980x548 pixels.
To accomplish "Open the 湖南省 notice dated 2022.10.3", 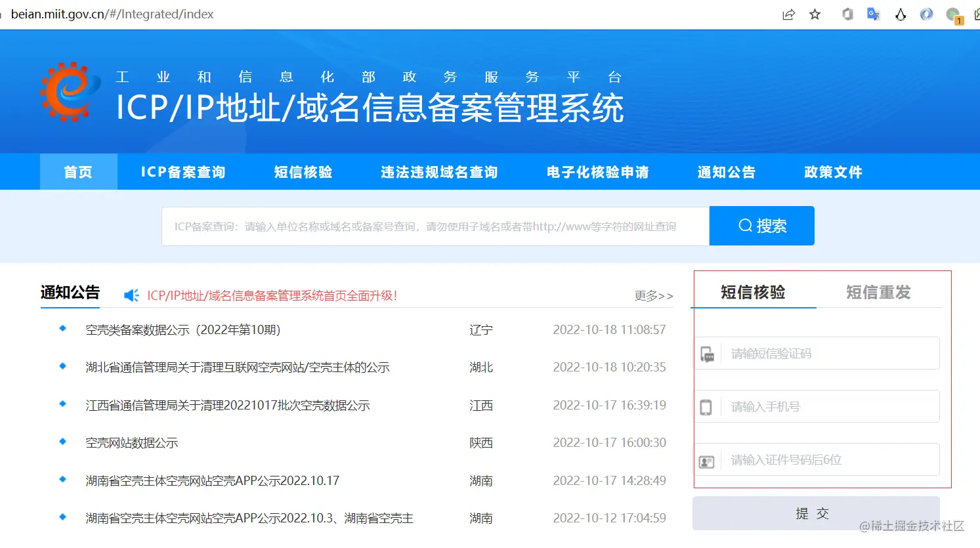I will coord(249,518).
